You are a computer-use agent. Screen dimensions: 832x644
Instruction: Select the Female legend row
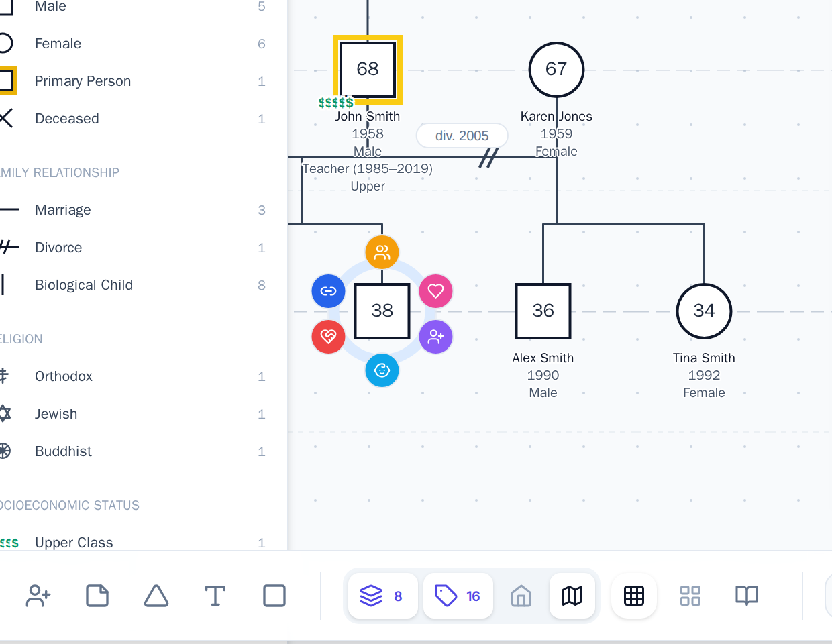(133, 44)
